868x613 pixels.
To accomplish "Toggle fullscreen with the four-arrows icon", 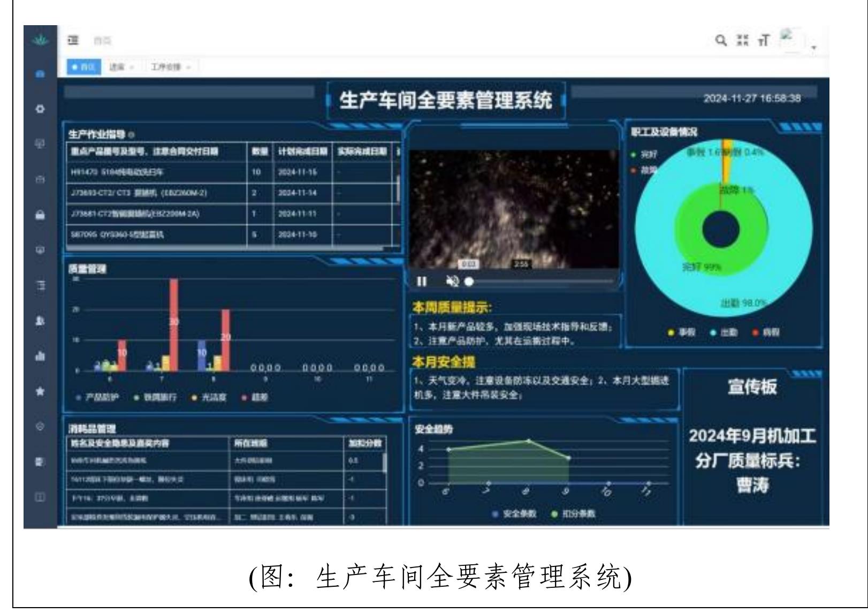I will 742,40.
